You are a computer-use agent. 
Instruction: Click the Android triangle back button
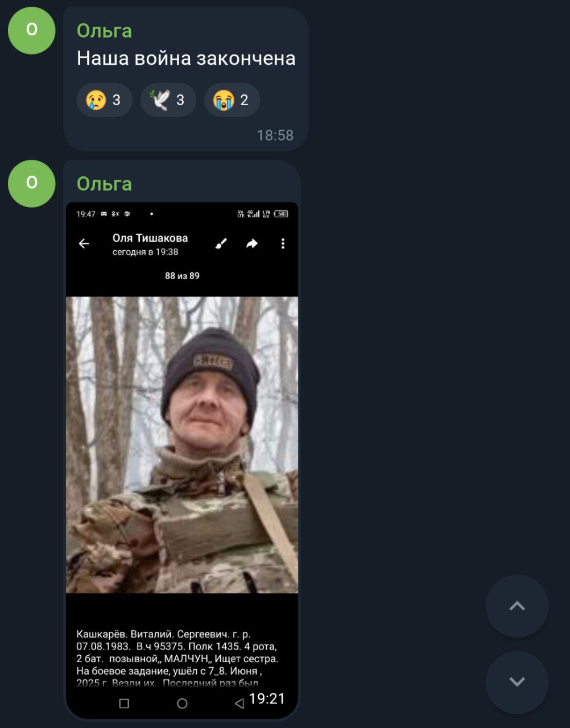(239, 704)
